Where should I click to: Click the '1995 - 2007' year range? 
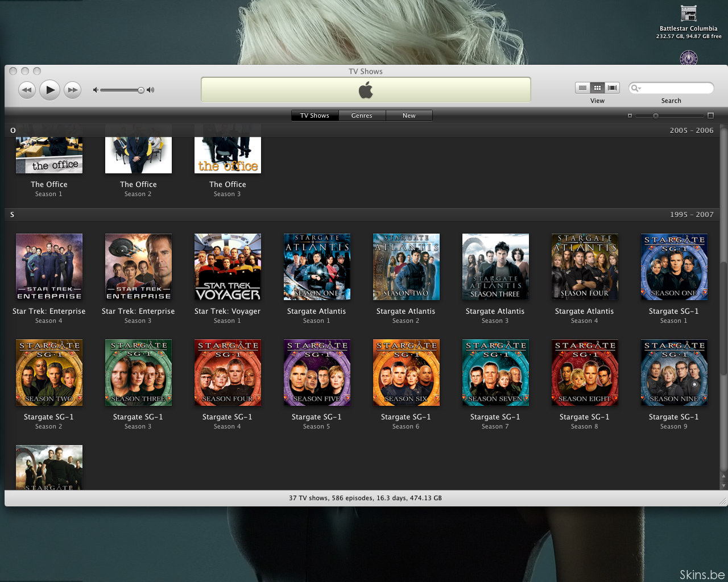tap(692, 214)
